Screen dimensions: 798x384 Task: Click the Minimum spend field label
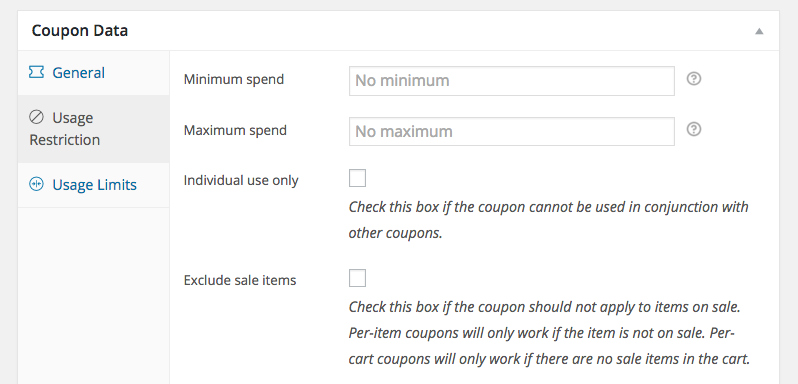tap(234, 79)
